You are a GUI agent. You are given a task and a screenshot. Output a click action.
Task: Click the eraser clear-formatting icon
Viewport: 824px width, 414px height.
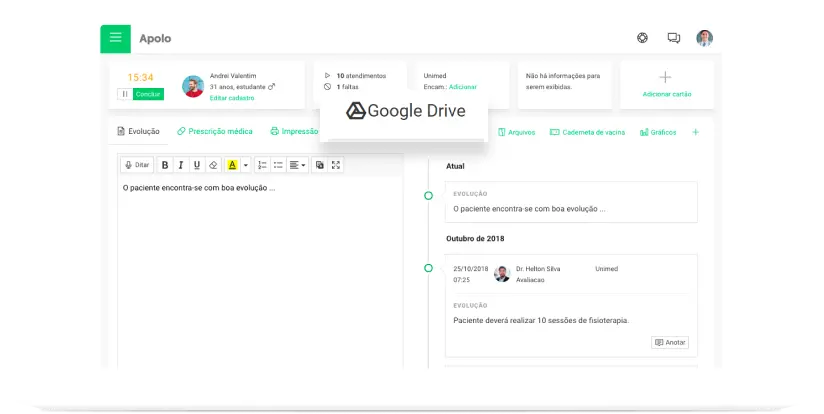(213, 165)
